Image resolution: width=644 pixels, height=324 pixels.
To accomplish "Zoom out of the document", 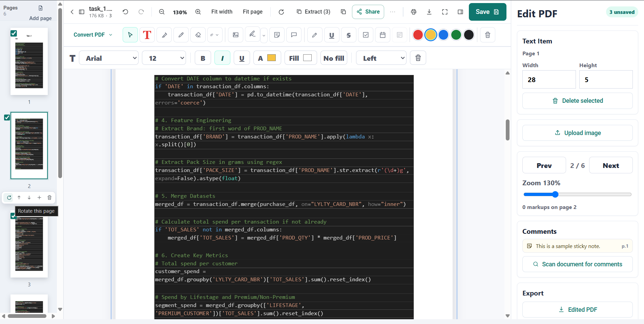I will point(162,12).
